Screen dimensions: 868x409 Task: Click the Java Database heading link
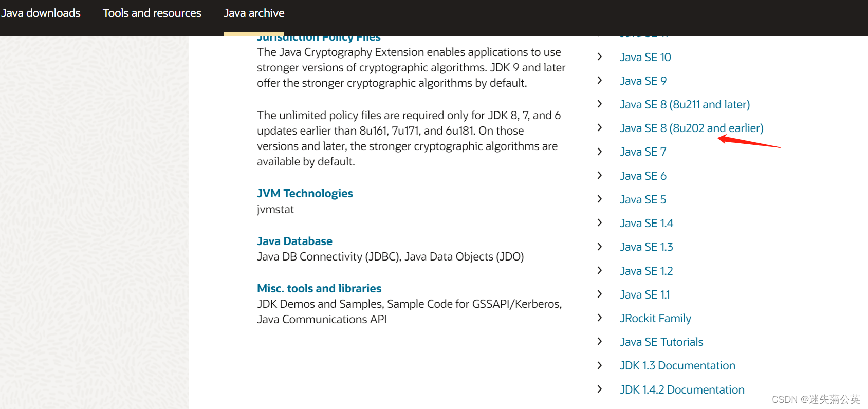point(294,241)
